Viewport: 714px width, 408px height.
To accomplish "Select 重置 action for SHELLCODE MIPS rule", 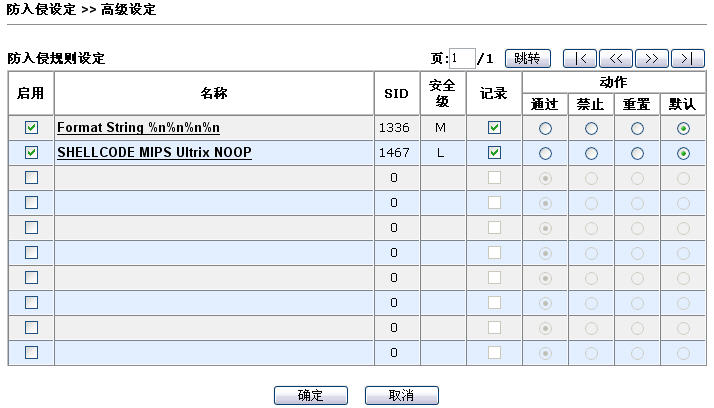I will (x=637, y=153).
